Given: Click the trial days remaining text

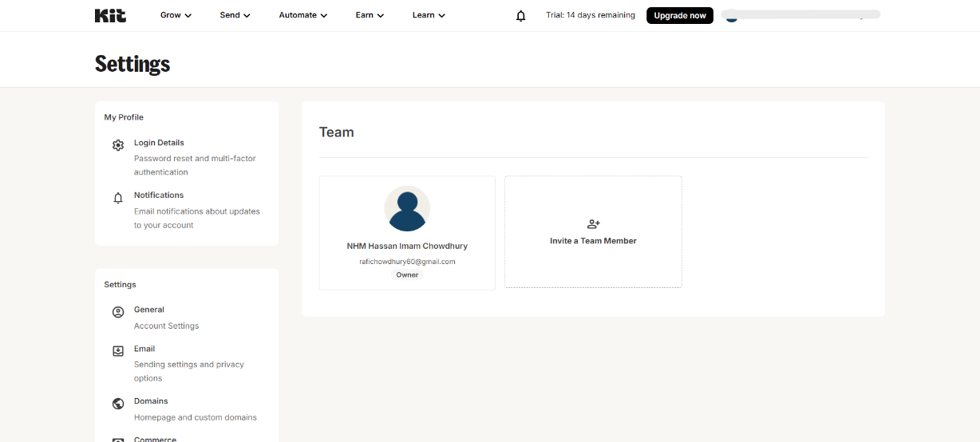Looking at the screenshot, I should (x=591, y=15).
